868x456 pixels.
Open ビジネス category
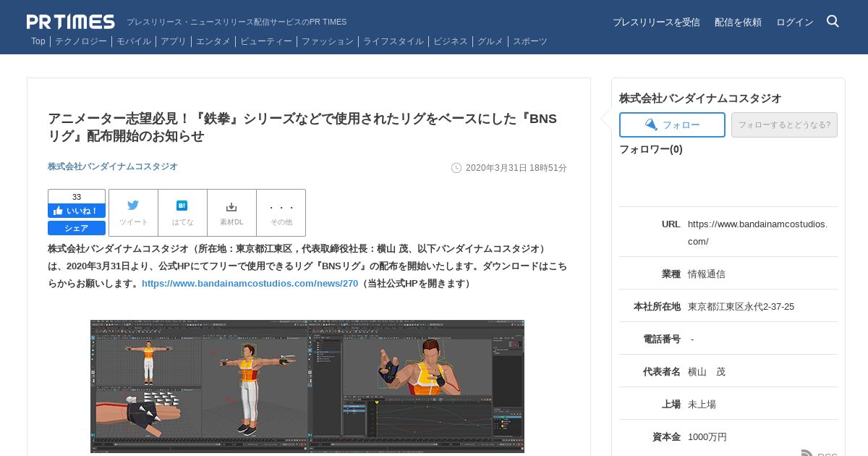451,41
